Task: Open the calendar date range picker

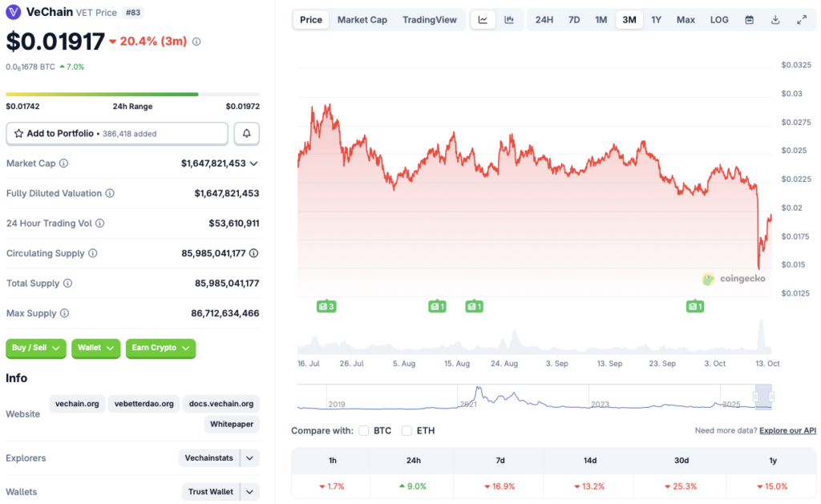Action: (749, 20)
